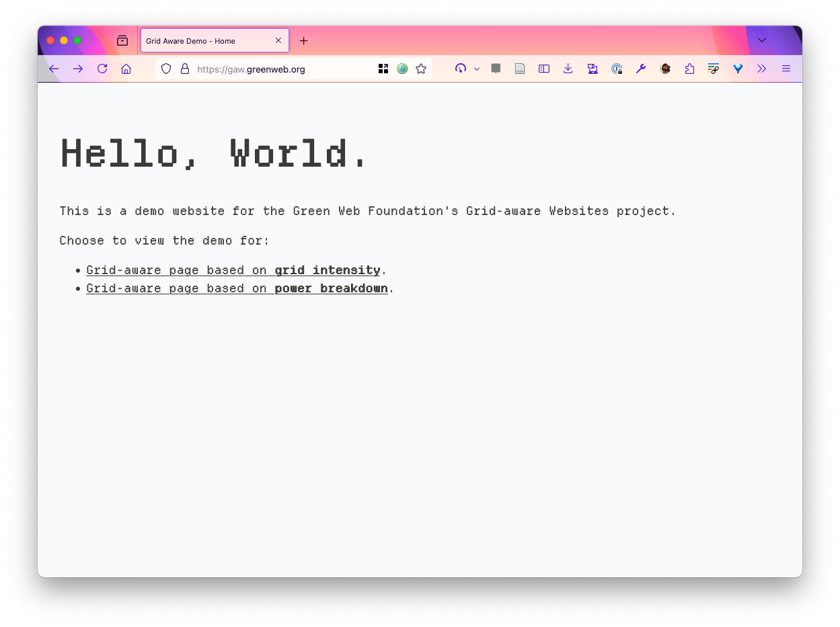The height and width of the screenshot is (627, 840).
Task: Click the sentence about Green Web Foundation's project
Action: pos(368,211)
